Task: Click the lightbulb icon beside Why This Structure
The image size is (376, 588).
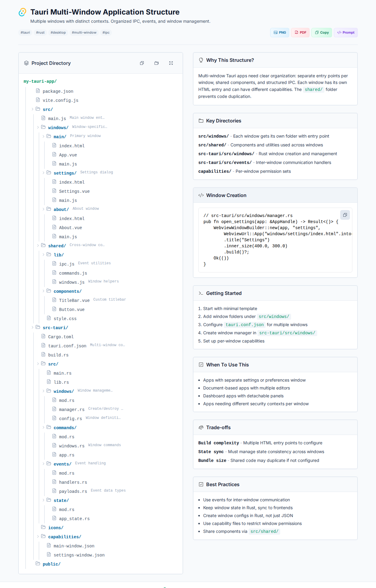Action: (x=201, y=60)
